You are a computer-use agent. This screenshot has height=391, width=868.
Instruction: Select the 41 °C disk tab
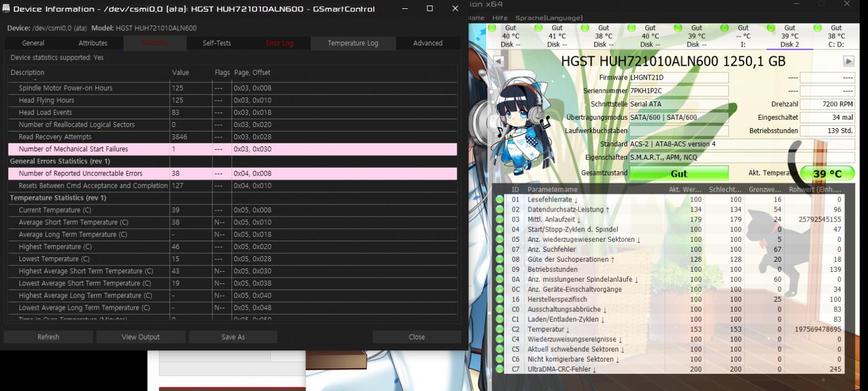click(x=556, y=36)
